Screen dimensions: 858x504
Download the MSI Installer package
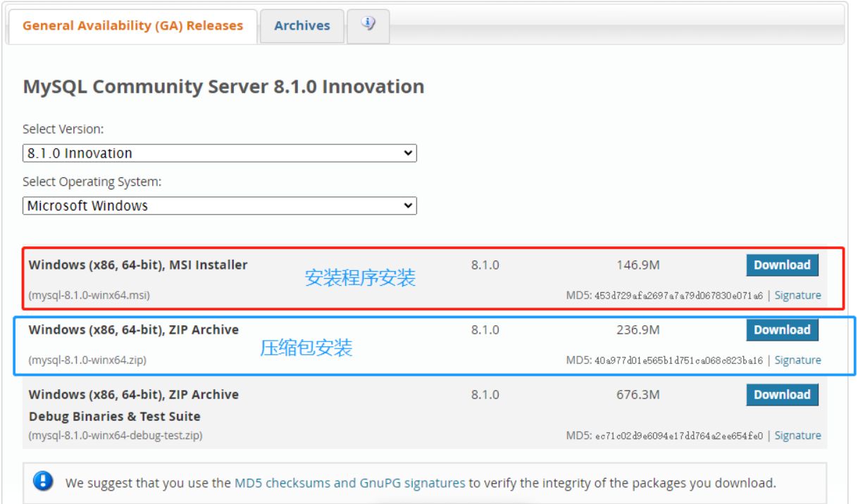click(782, 265)
